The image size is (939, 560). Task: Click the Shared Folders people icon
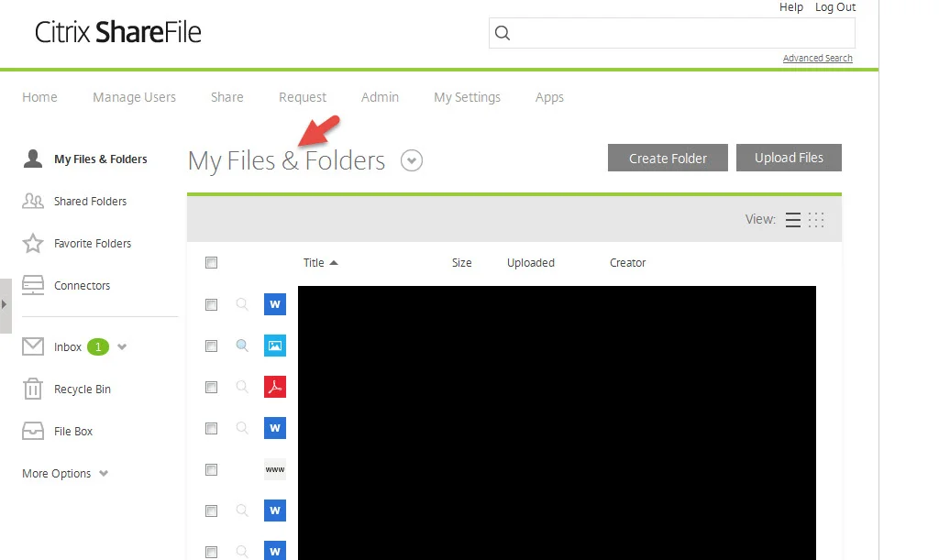pos(33,201)
